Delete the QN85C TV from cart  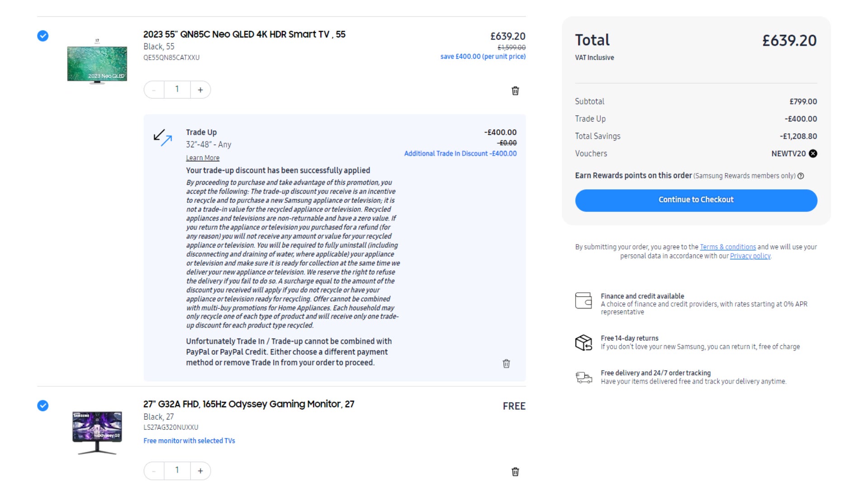coord(515,91)
